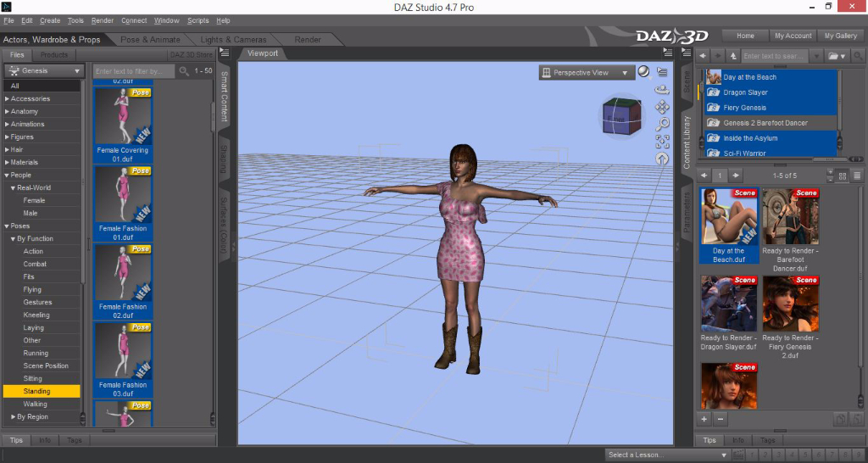This screenshot has width=868, height=463.
Task: Switch library results to list view
Action: (x=857, y=176)
